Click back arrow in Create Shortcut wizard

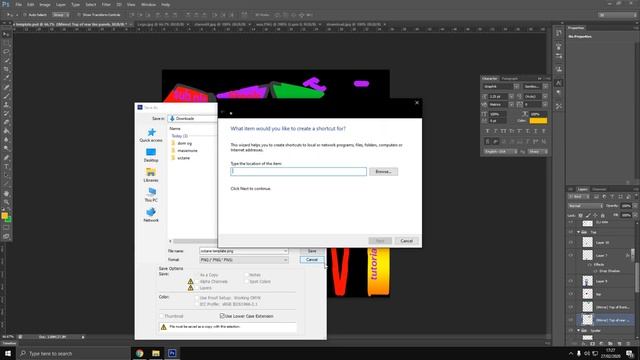click(223, 112)
